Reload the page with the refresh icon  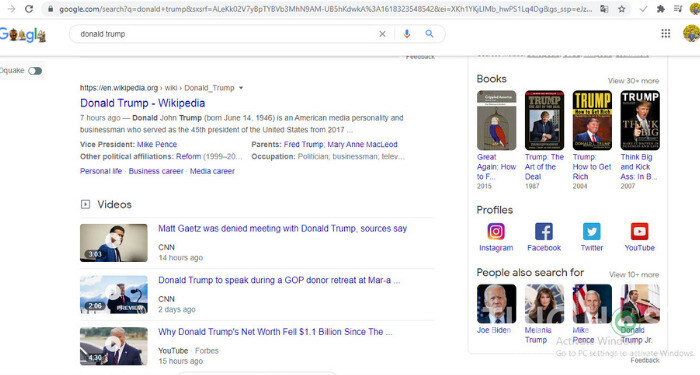[x=29, y=9]
